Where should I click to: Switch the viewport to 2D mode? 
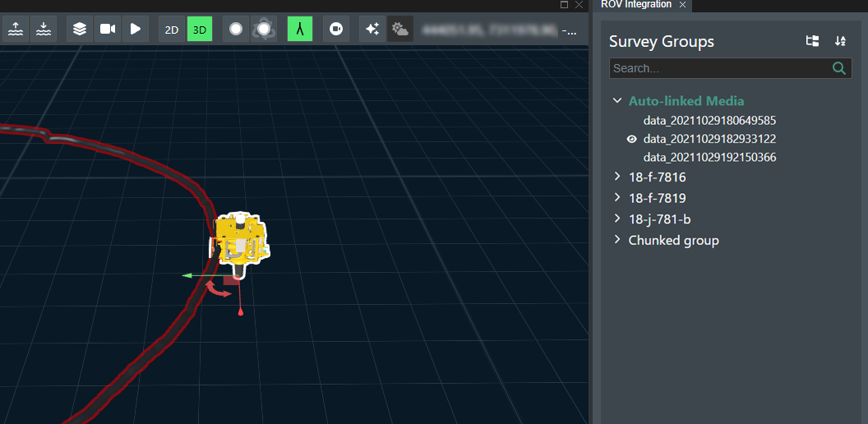click(x=172, y=30)
